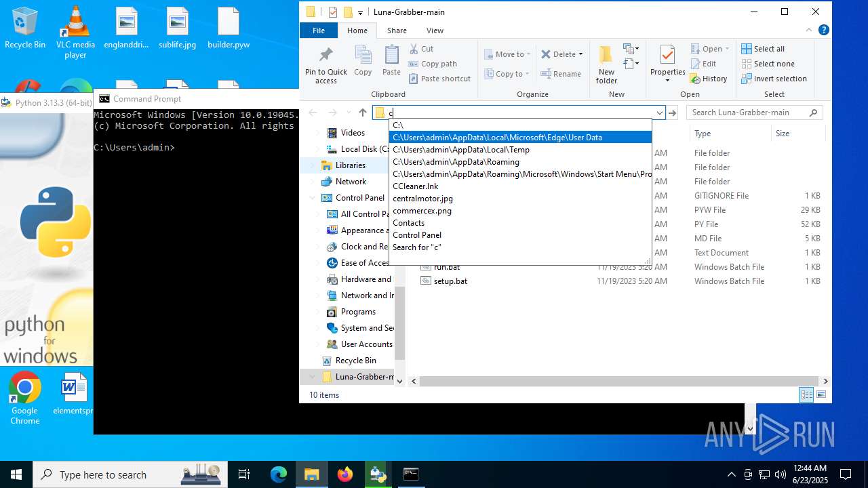868x488 pixels.
Task: Switch to the View tab
Action: pyautogui.click(x=435, y=30)
